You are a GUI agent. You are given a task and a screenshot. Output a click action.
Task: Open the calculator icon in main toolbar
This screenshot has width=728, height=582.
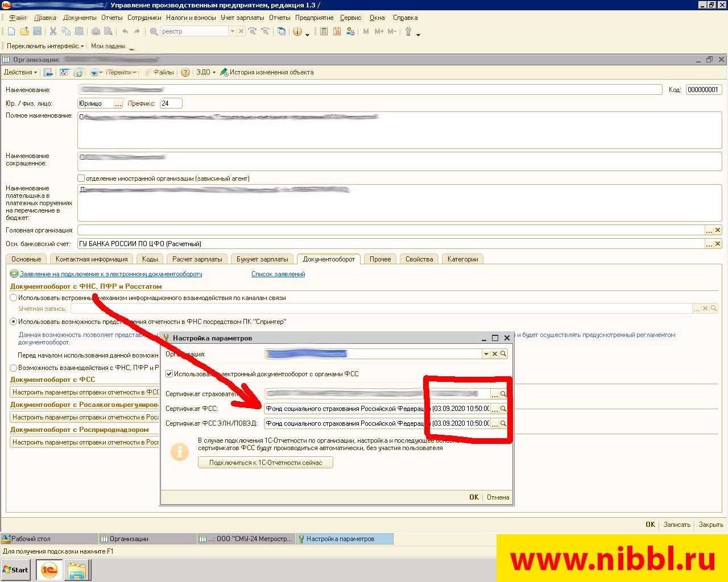(x=324, y=31)
